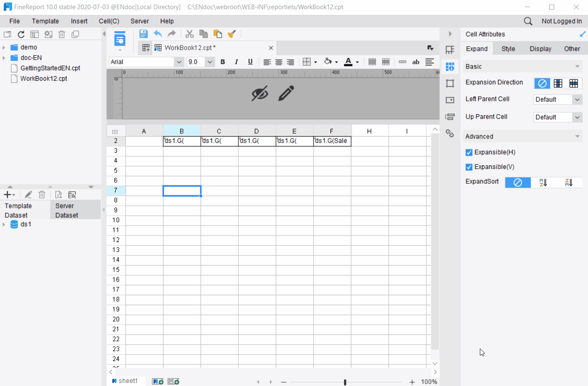The height and width of the screenshot is (386, 588).
Task: Preview the dataset
Action: [x=58, y=195]
